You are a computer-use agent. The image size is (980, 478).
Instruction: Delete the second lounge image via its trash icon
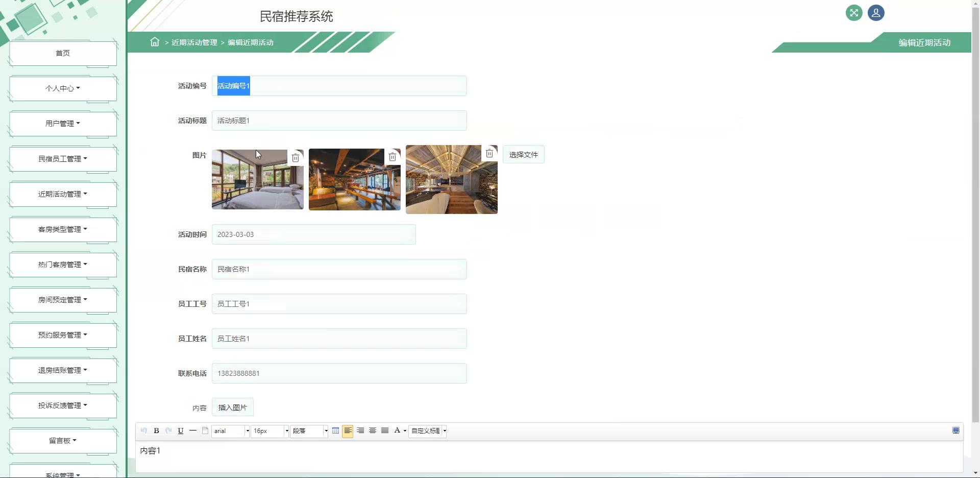click(x=393, y=157)
